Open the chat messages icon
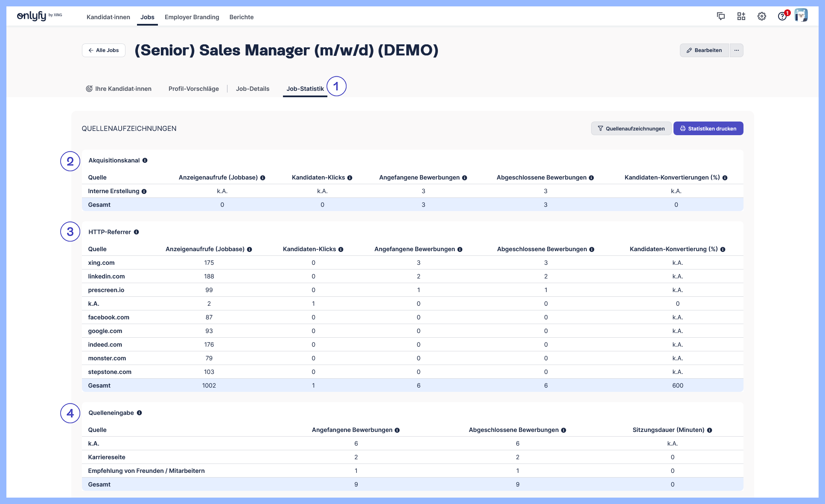Screen dimensions: 825x504 721,16
